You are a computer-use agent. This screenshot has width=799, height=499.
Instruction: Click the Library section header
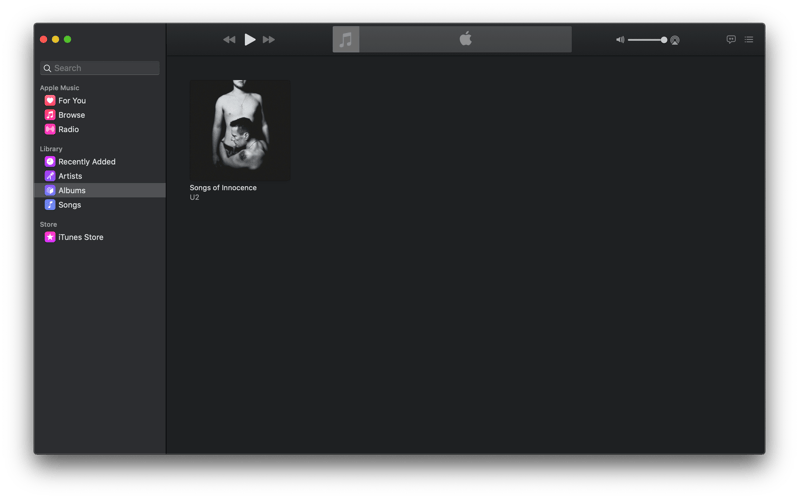click(x=51, y=149)
